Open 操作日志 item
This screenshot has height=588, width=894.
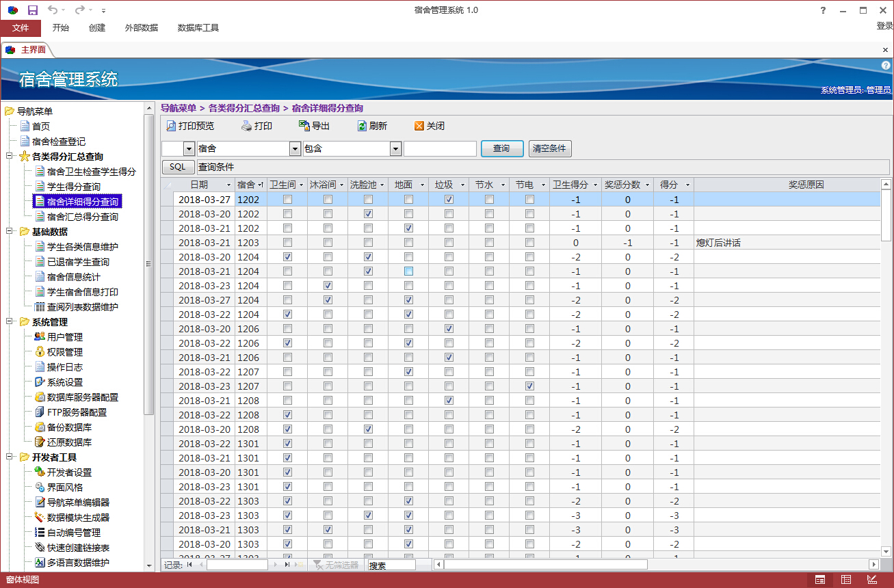tap(65, 367)
